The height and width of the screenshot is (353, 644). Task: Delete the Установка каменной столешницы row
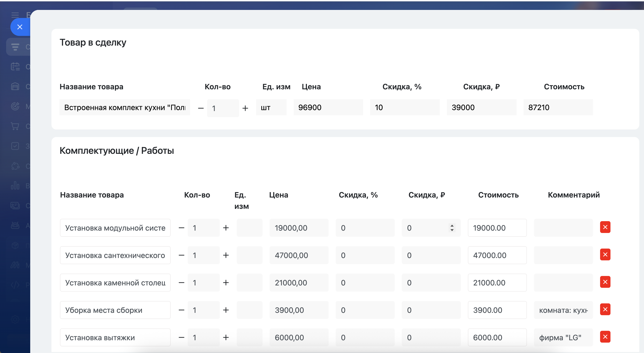(x=605, y=282)
